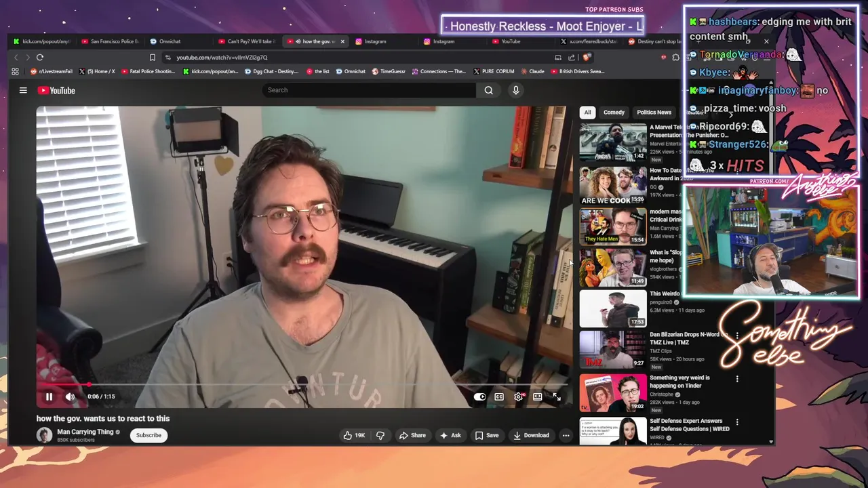Select the Politics News filter chip
Viewport: 868px width, 488px height.
(654, 113)
